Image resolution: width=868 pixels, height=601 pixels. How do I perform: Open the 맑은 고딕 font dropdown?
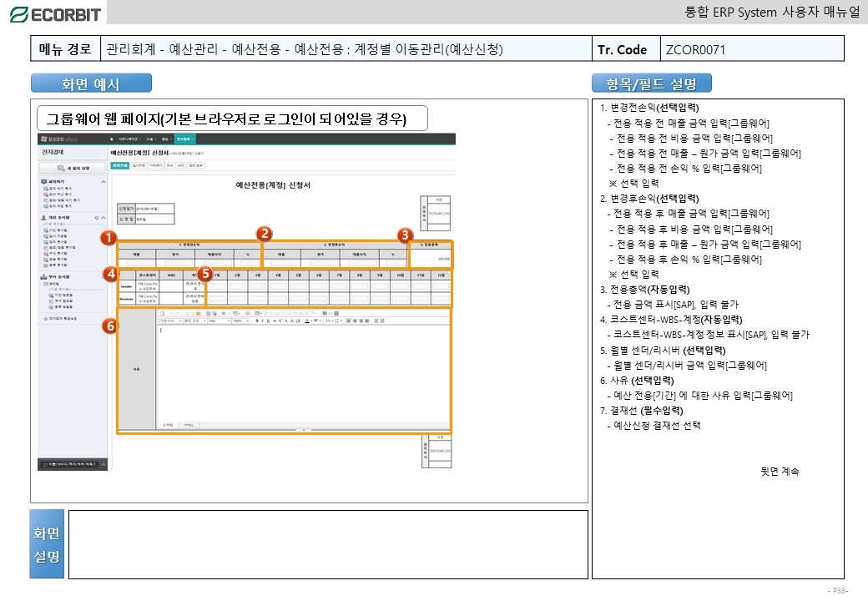pos(194,321)
